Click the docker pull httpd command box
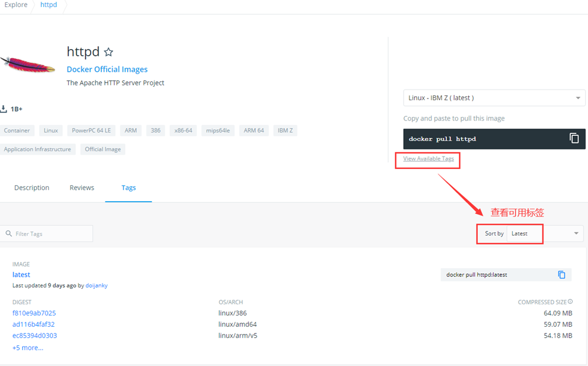 click(494, 139)
